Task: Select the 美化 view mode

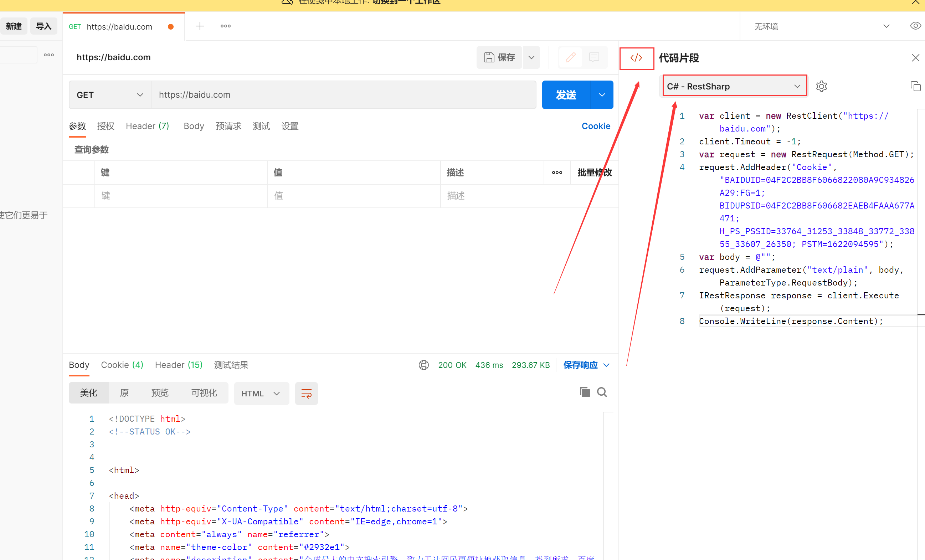Action: click(x=89, y=393)
